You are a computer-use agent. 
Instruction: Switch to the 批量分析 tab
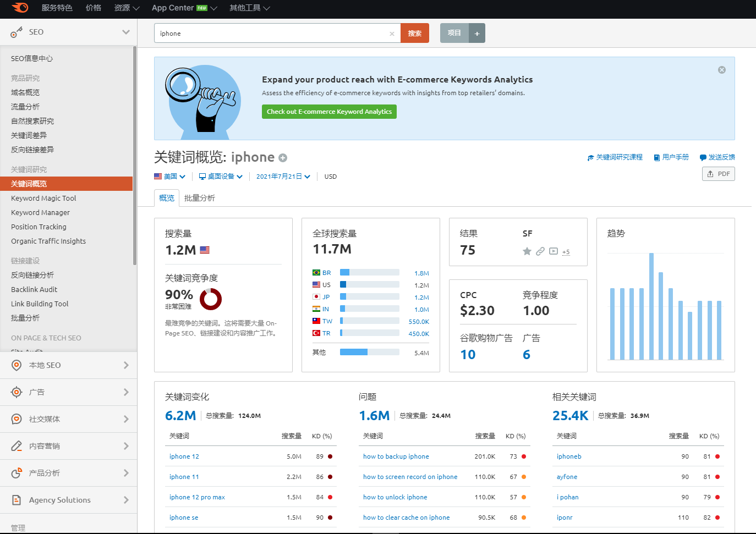click(200, 198)
